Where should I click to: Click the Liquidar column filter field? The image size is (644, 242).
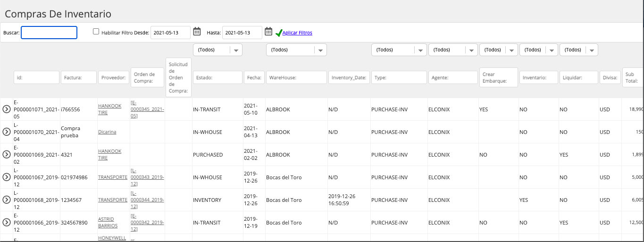point(579,77)
